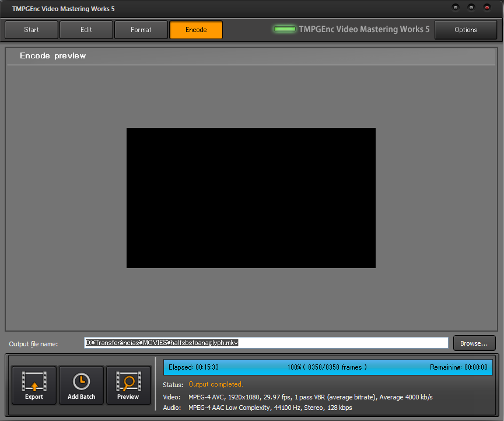Screen dimensions: 504x421
Task: Click the green status indicator light
Action: point(285,29)
